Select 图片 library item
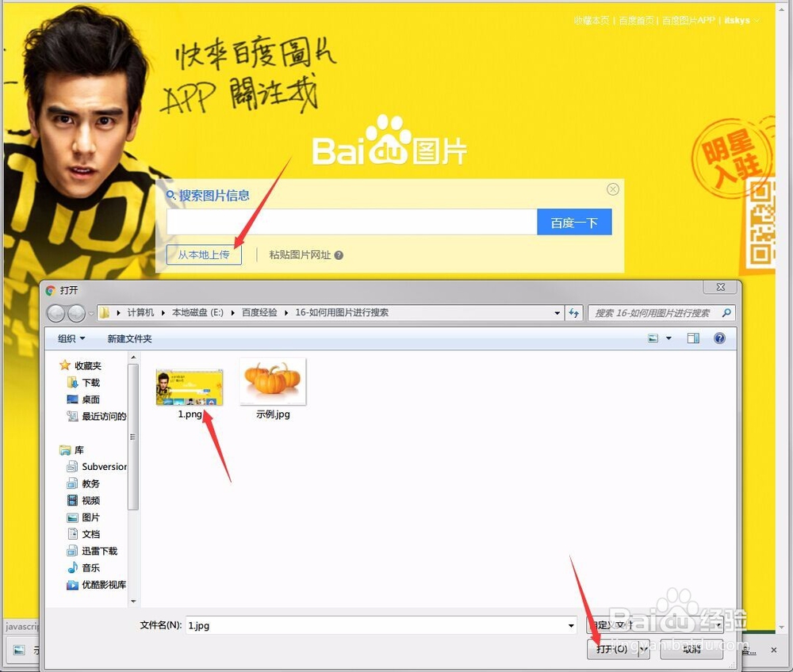The width and height of the screenshot is (793, 672). [x=84, y=517]
